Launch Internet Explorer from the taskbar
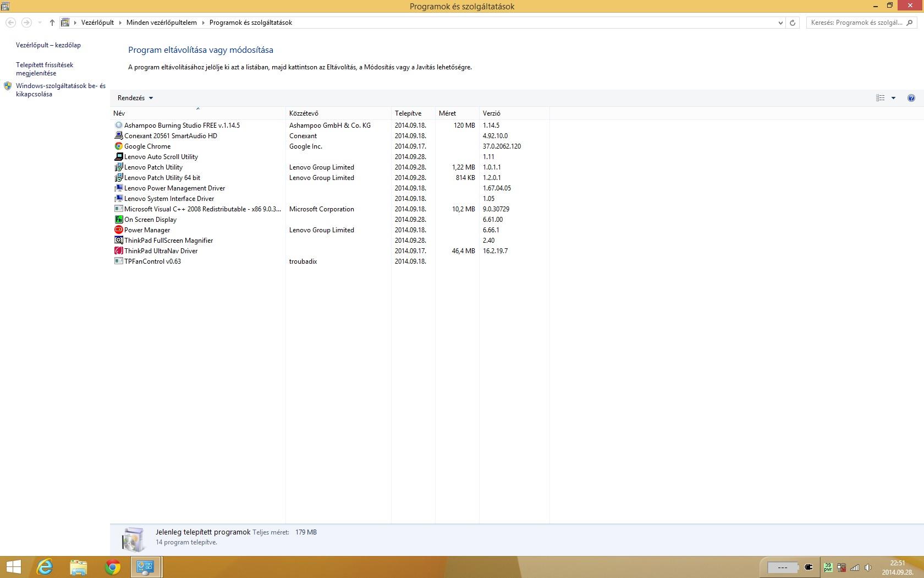This screenshot has height=578, width=924. tap(45, 567)
